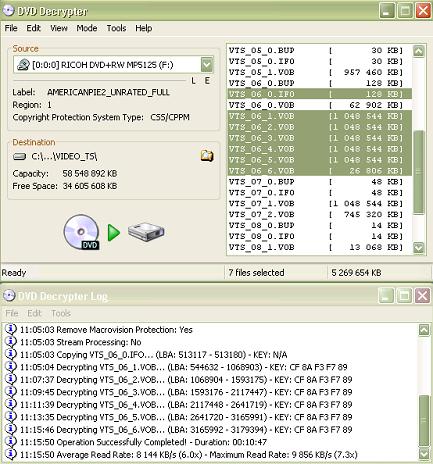Viewport: 433px width, 464px height.
Task: Select highlighted VTS_06_1.VOB file row
Action: point(319,116)
